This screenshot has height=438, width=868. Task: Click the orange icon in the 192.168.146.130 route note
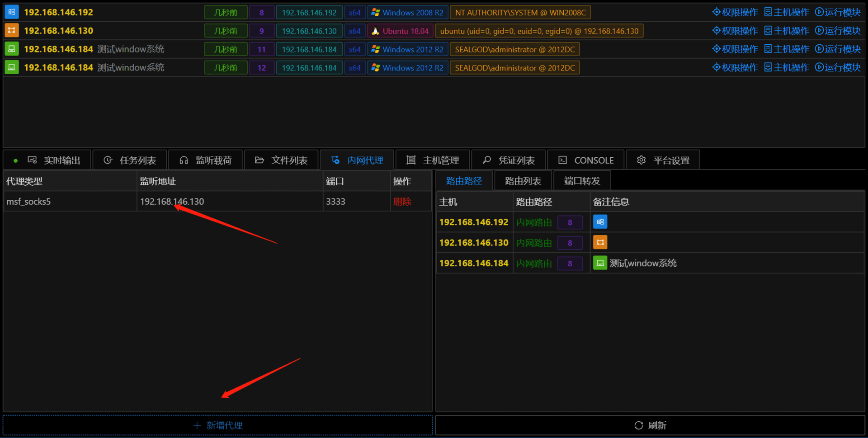coord(600,242)
